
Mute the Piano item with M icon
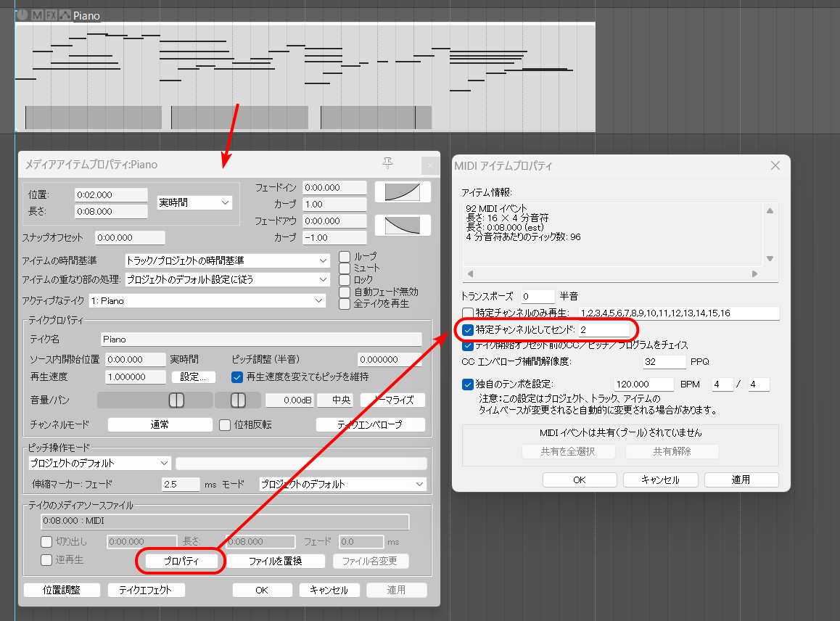[36, 15]
